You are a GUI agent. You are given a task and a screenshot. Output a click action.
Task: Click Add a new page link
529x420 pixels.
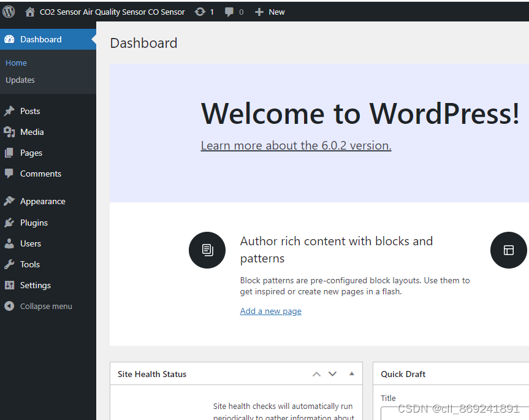pyautogui.click(x=270, y=311)
